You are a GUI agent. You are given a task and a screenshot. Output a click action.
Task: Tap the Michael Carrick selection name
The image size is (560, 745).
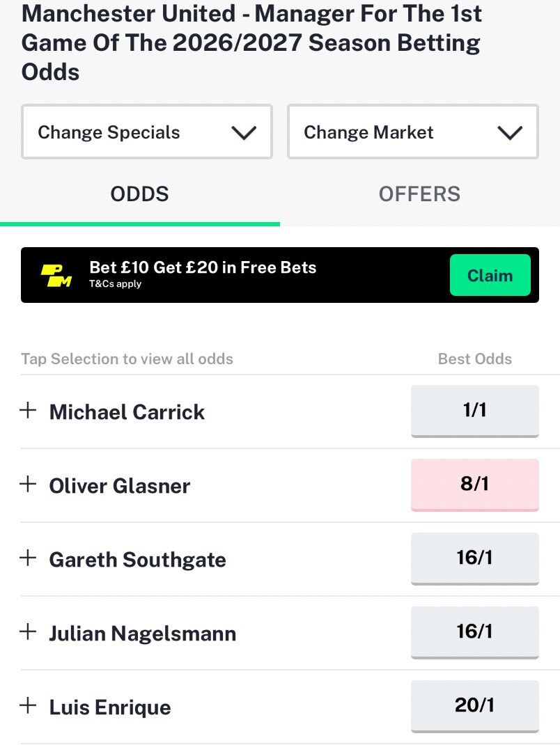click(127, 412)
